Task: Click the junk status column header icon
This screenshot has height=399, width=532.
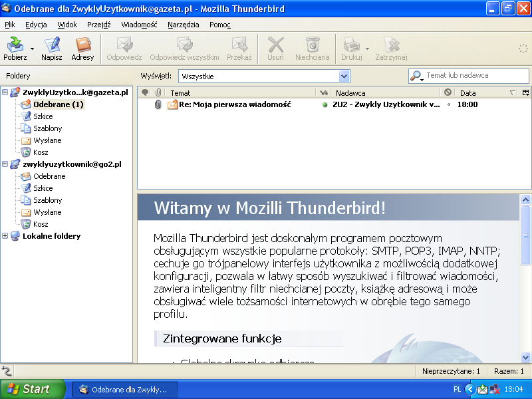Action: (x=448, y=92)
